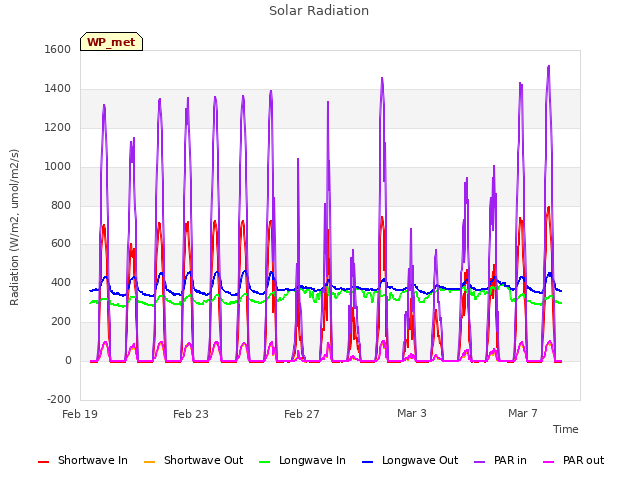
Task: Click the Radiation y-axis title
Action: [14, 227]
